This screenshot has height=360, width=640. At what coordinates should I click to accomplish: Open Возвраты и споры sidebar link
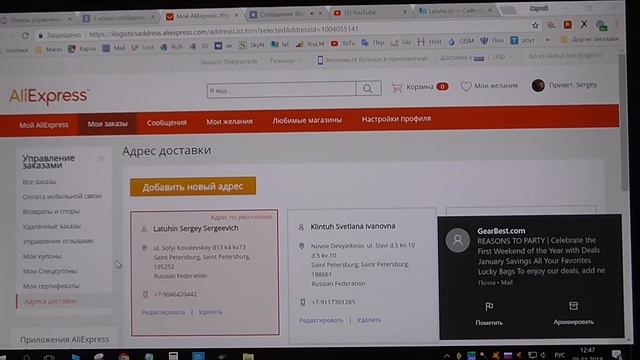pyautogui.click(x=51, y=211)
